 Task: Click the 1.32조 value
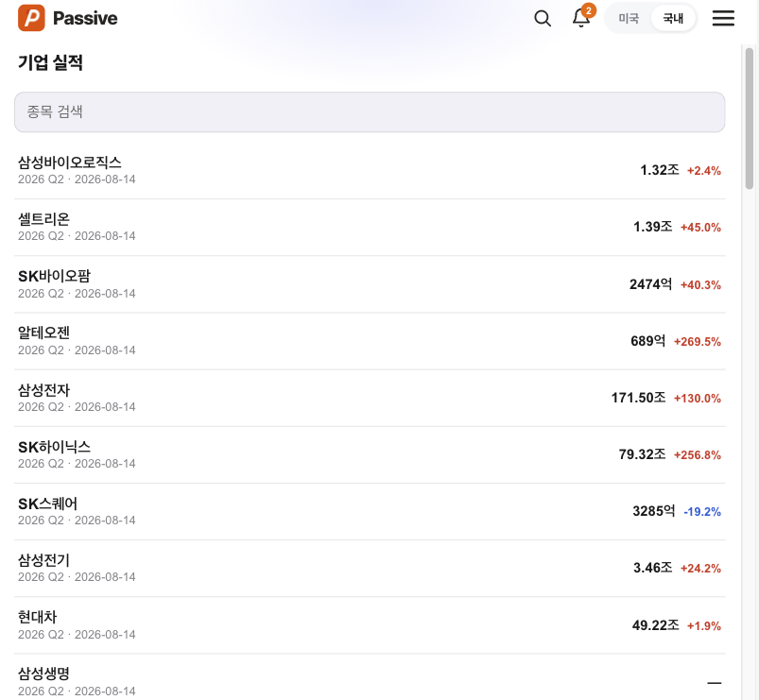(x=660, y=170)
